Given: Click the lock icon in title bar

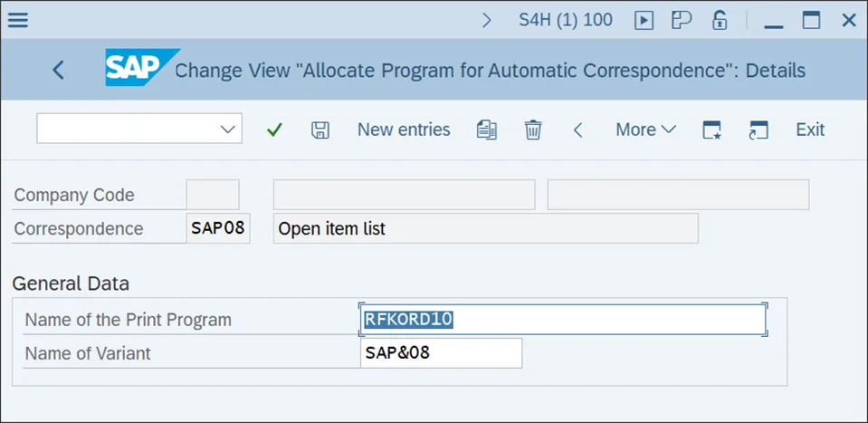Looking at the screenshot, I should 720,20.
